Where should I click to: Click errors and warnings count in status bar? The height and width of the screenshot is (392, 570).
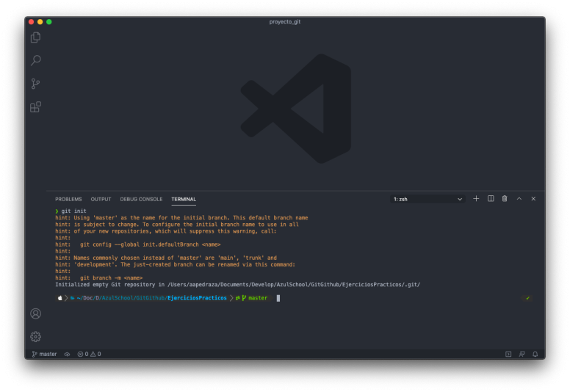pos(89,354)
